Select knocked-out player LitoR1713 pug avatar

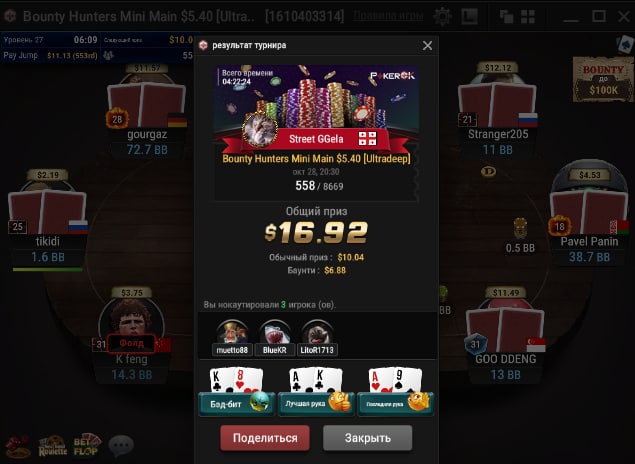click(317, 332)
